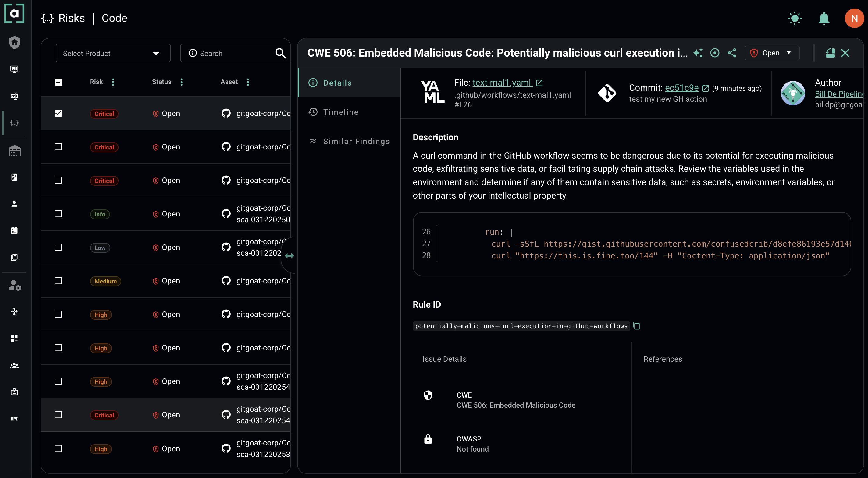The image size is (868, 478).
Task: Toggle the select-all header checkbox
Action: 58,82
